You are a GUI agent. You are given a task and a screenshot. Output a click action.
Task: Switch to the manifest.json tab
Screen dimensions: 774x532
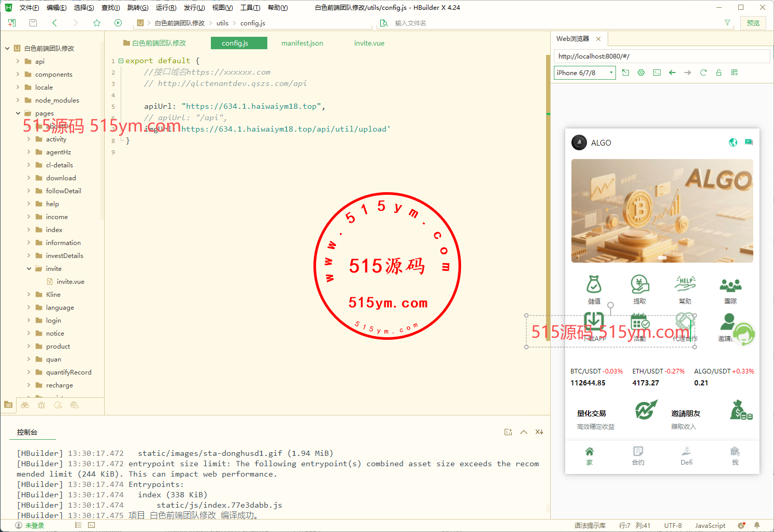(302, 44)
